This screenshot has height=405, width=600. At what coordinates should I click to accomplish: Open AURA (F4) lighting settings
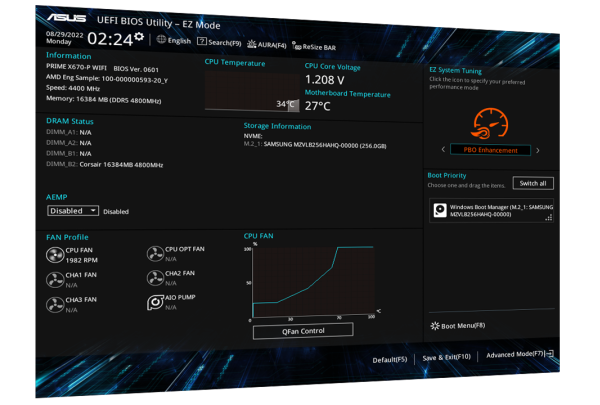(x=267, y=44)
